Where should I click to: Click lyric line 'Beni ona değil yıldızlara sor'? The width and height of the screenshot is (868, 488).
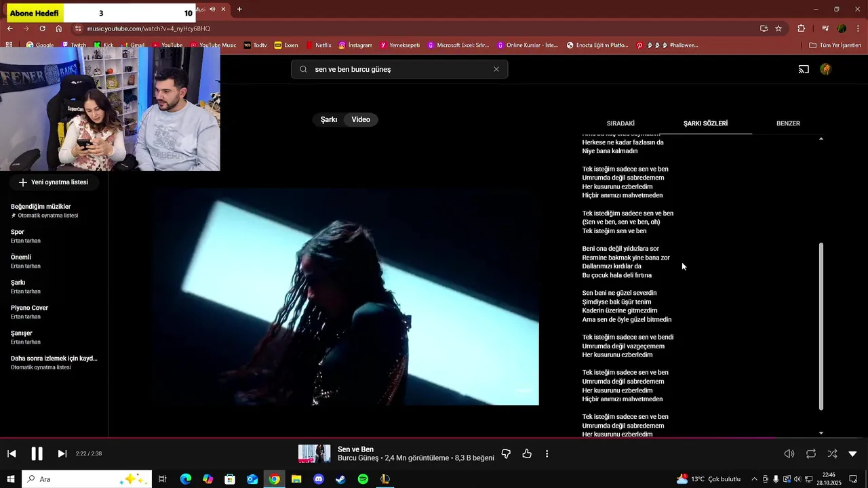pyautogui.click(x=620, y=249)
